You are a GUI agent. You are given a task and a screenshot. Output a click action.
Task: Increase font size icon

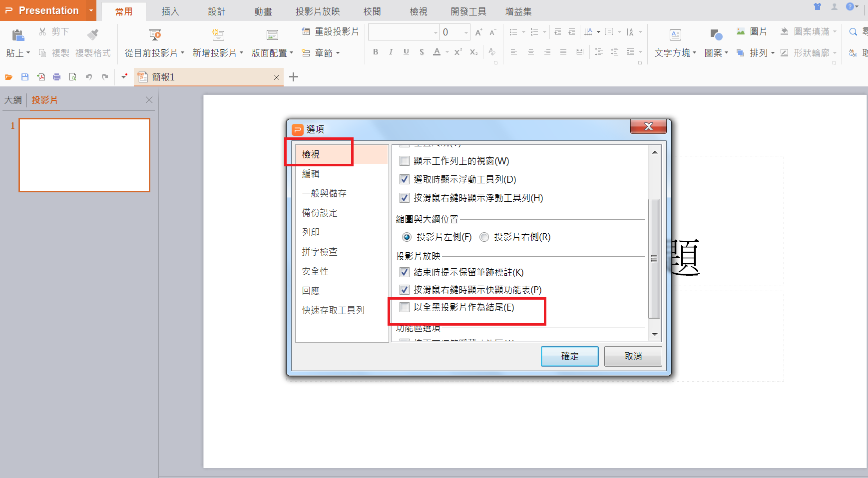[x=478, y=32]
